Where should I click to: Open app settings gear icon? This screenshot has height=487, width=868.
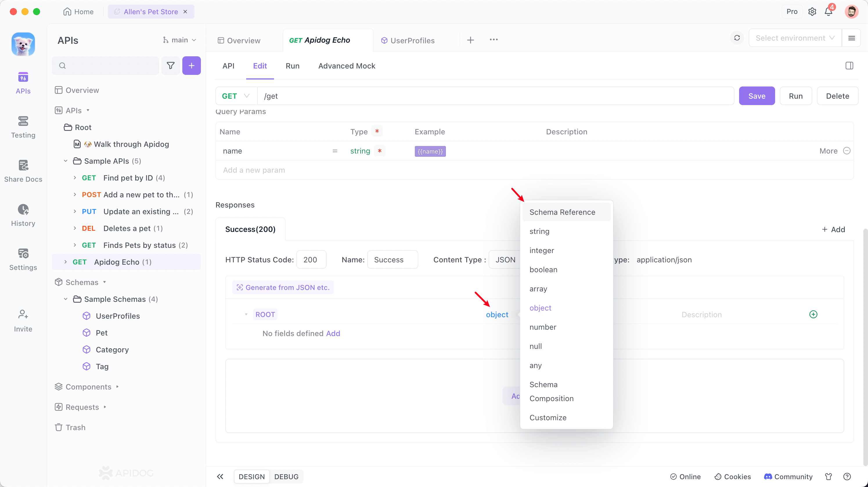tap(812, 11)
